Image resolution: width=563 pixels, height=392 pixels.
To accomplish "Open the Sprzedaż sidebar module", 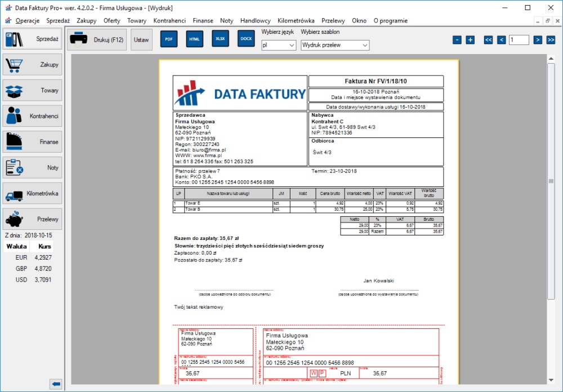I will click(x=32, y=39).
